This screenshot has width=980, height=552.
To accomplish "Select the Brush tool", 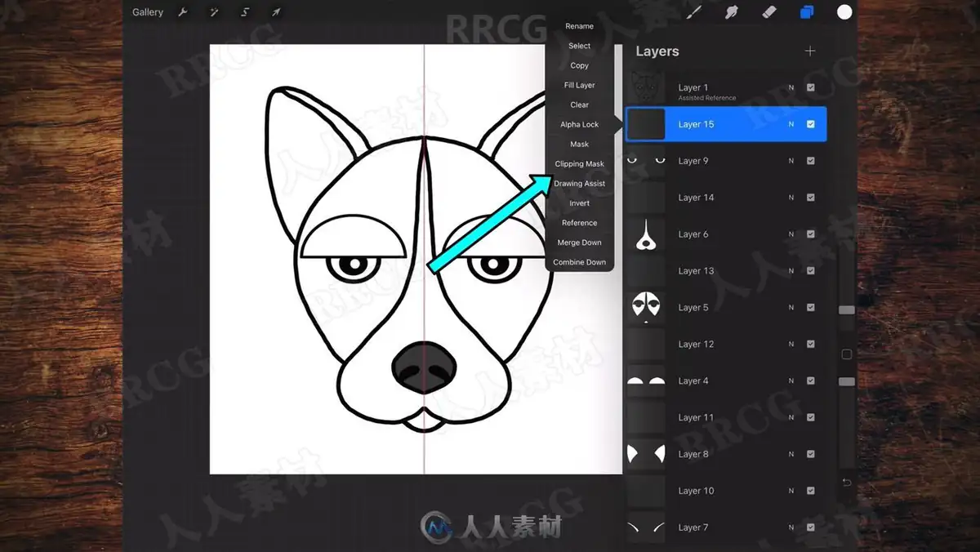I will pos(694,11).
